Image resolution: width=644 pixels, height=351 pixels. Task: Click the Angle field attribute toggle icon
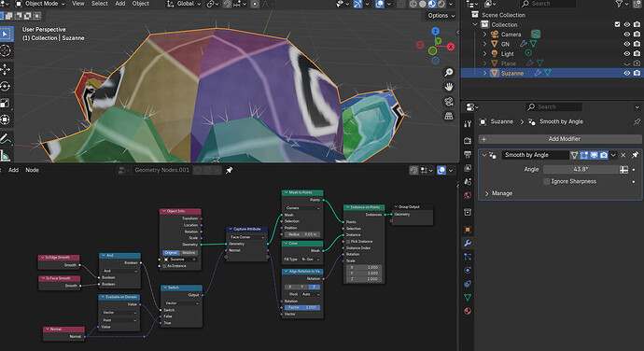623,169
